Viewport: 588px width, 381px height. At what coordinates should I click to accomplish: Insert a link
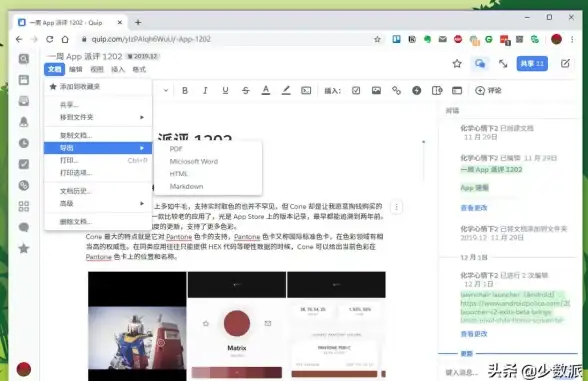[x=396, y=90]
